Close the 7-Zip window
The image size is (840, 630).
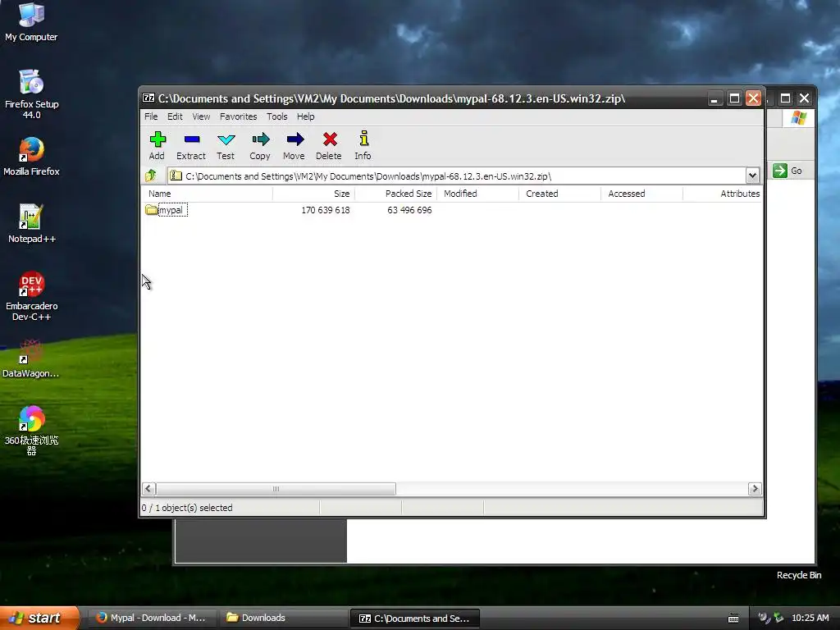click(x=753, y=98)
